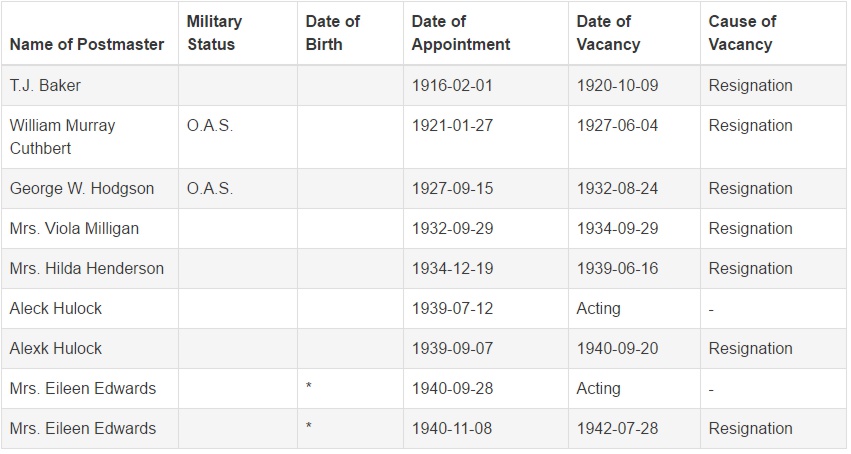The image size is (851, 454).
Task: Click vacancy date 1927-06-04
Action: (617, 126)
